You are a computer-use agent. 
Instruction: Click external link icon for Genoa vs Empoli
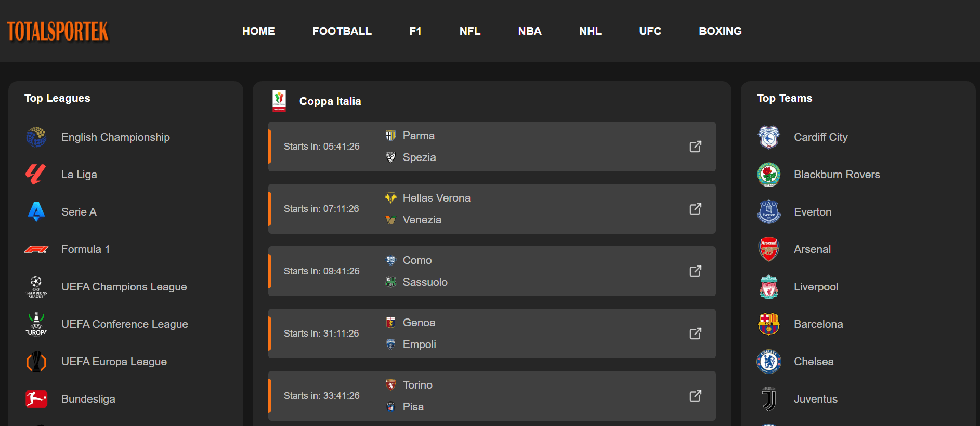pos(695,334)
